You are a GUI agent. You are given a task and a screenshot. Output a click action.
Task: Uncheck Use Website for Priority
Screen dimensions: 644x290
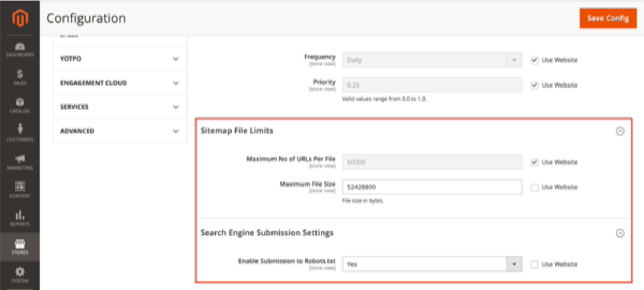[535, 85]
